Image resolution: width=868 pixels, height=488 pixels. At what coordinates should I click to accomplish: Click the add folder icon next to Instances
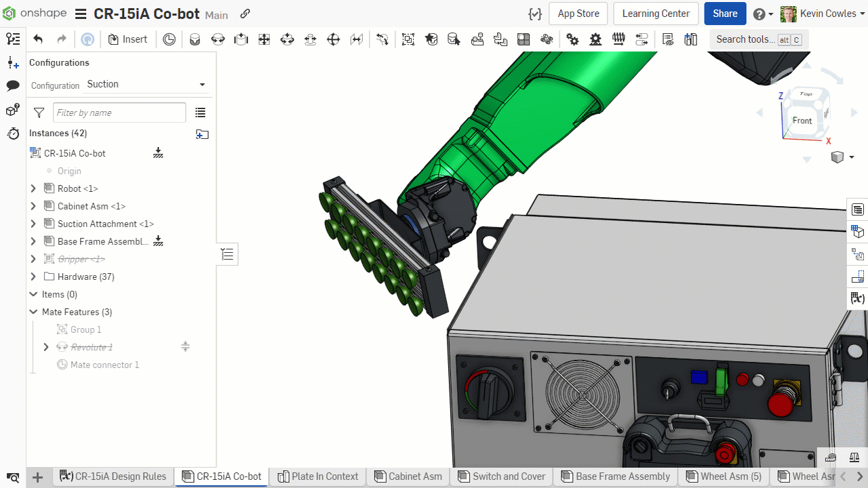pos(202,134)
